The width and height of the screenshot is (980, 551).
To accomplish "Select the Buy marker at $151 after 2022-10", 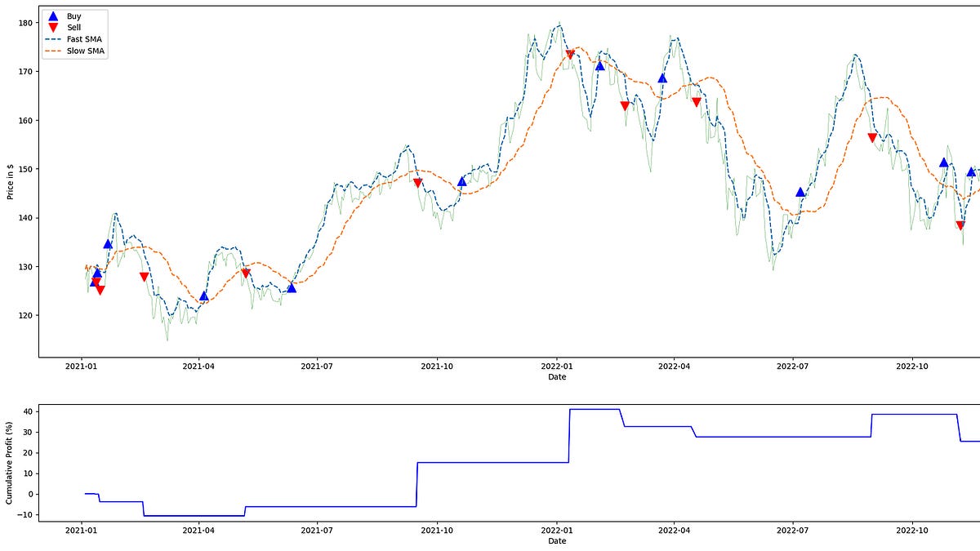I will [944, 162].
